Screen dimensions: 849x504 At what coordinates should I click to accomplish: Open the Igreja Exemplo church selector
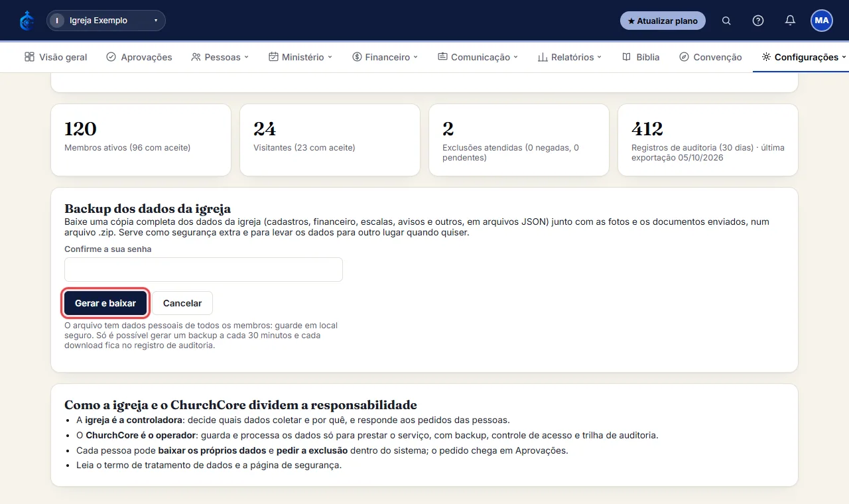click(x=106, y=21)
